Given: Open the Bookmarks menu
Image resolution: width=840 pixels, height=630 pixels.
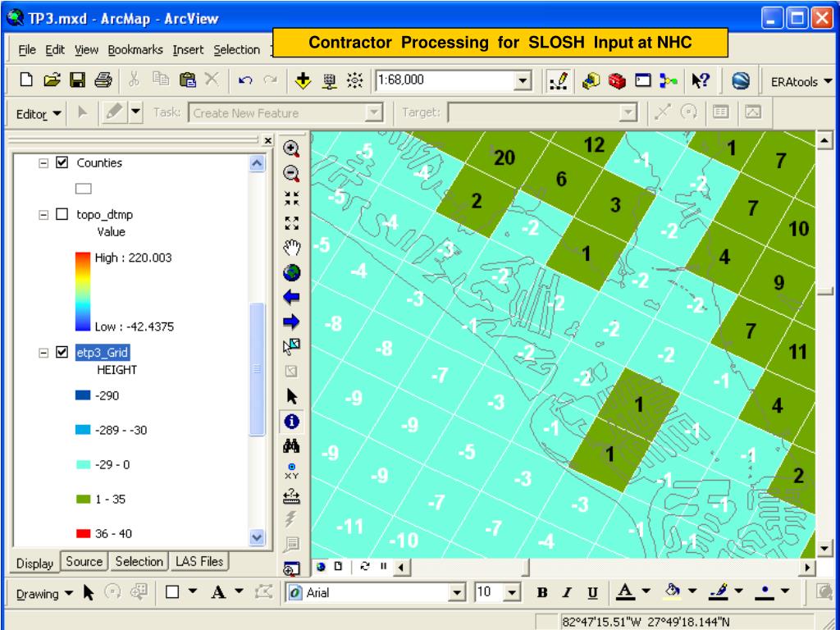Looking at the screenshot, I should [135, 50].
